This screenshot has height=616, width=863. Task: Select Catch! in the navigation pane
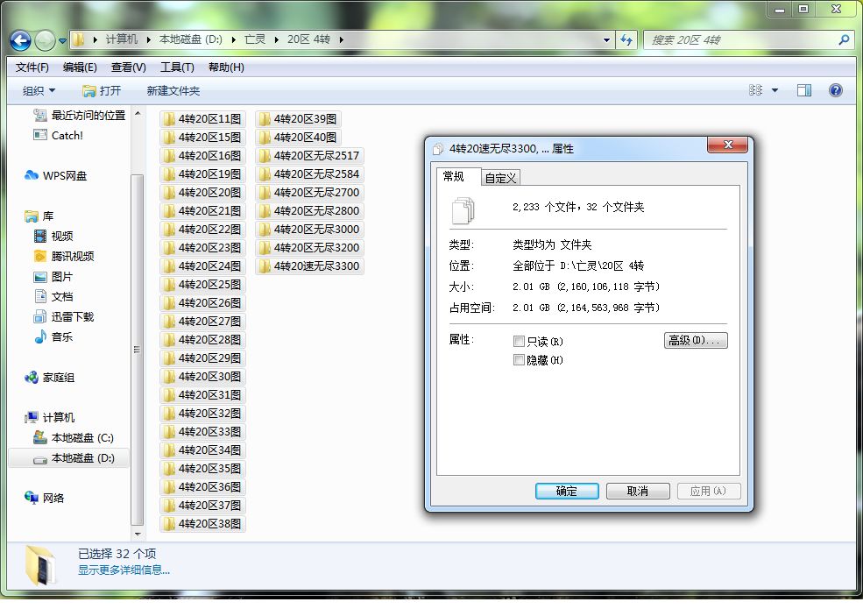[x=59, y=136]
